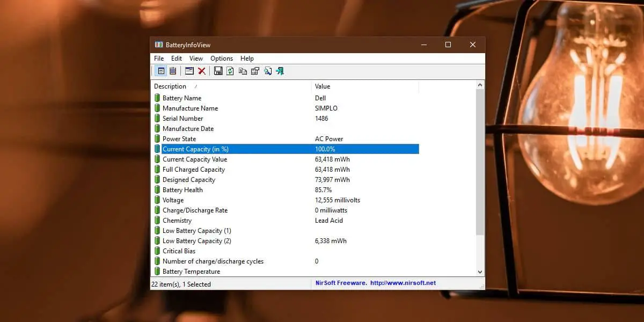Screen dimensions: 644x322
Task: Click the Show Battery Information toolbar icon
Action: pyautogui.click(x=160, y=71)
